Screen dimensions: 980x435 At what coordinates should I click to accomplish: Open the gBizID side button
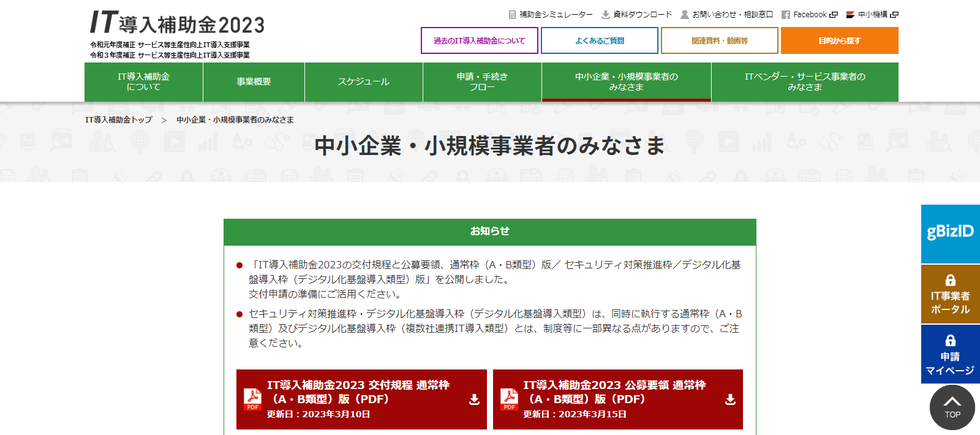(951, 234)
